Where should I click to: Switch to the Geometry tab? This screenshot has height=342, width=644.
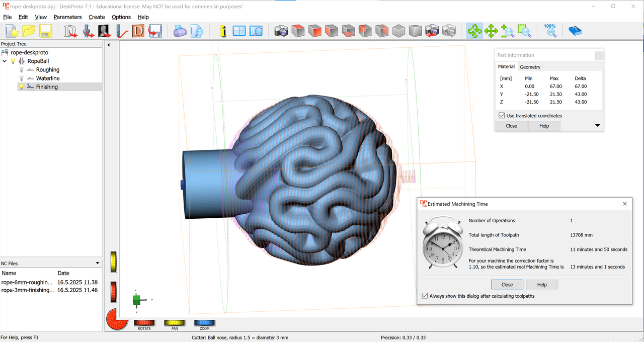(530, 66)
